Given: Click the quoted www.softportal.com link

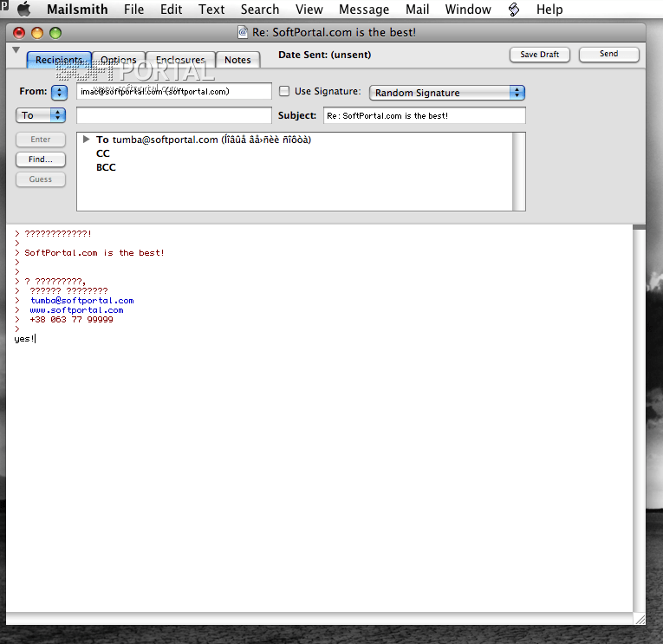Looking at the screenshot, I should pyautogui.click(x=76, y=310).
